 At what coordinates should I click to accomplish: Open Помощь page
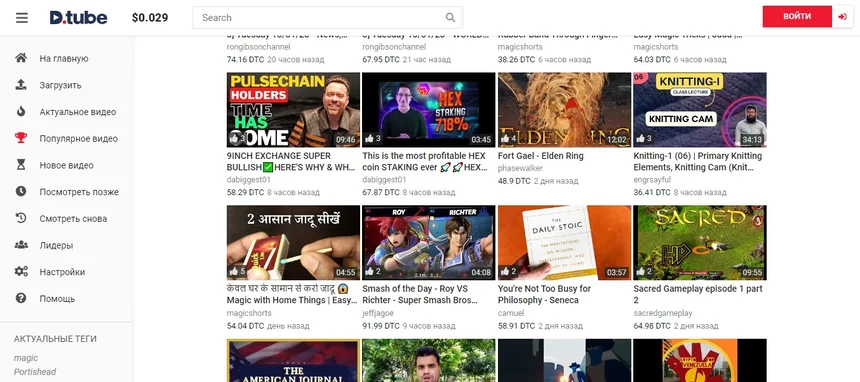[57, 299]
